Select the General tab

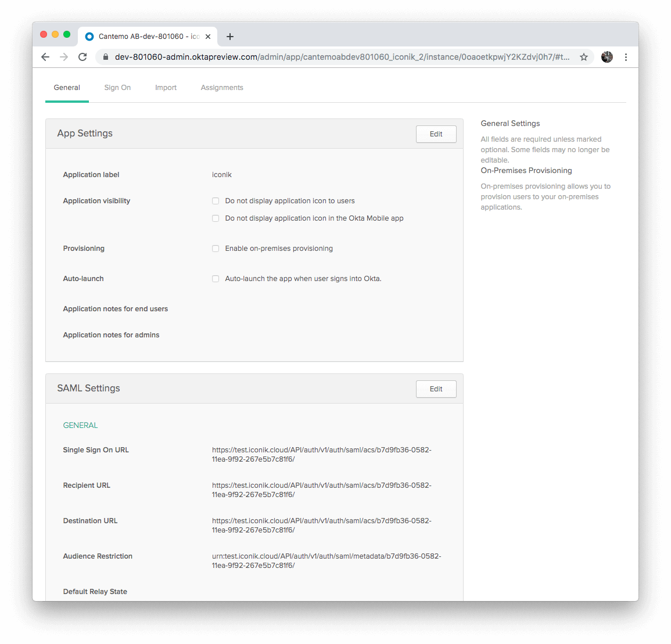(x=67, y=88)
